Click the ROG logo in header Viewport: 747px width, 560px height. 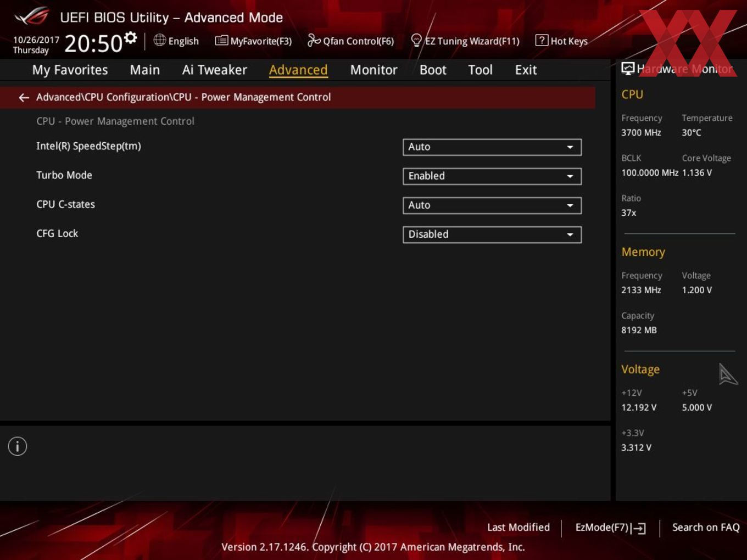(32, 16)
